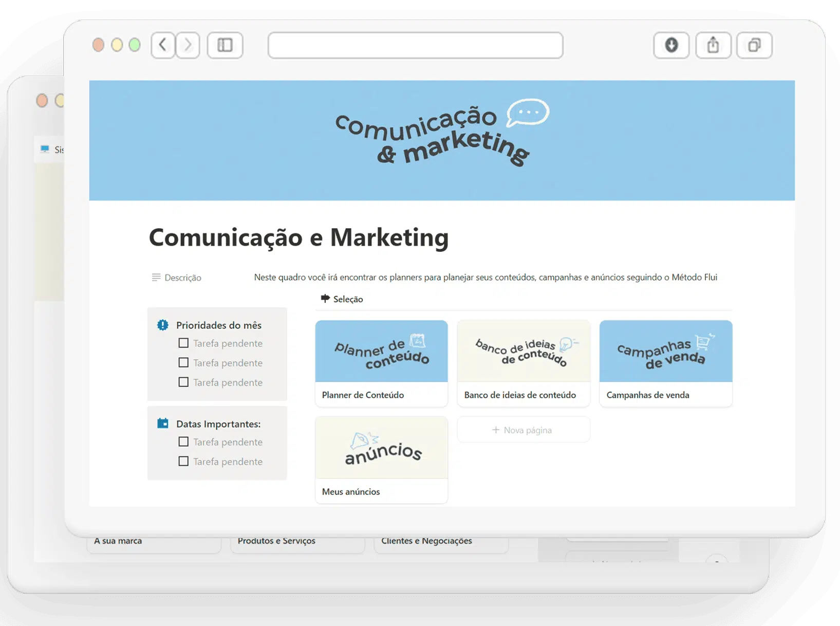This screenshot has height=626, width=840.
Task: Click the browser address bar field
Action: 415,45
